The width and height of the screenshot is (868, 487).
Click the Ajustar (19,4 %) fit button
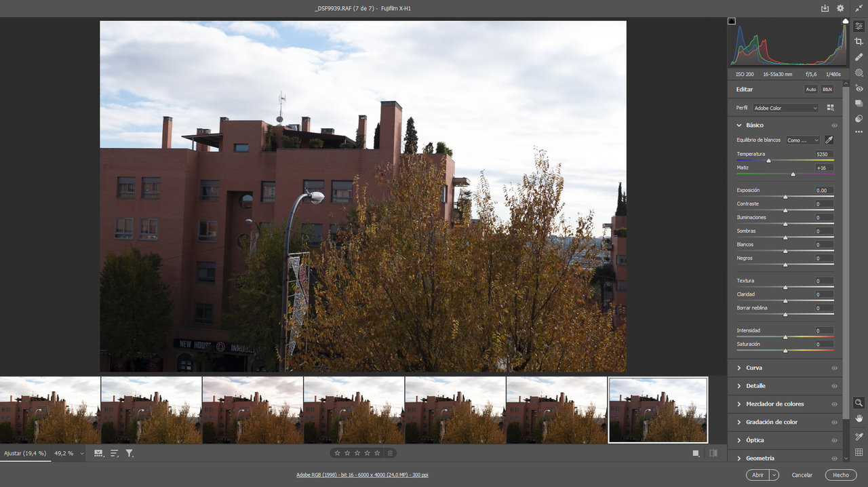25,453
